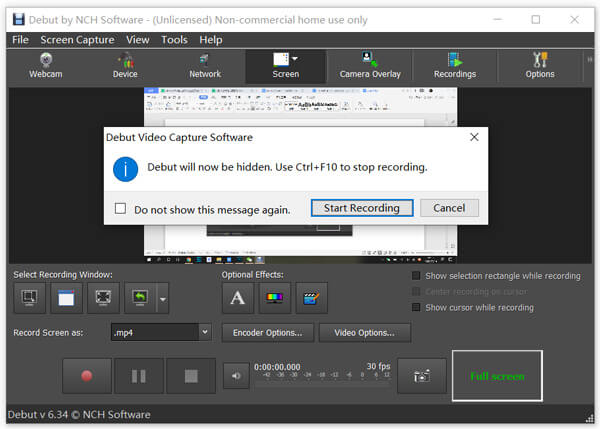Click the pause recording button
Viewport: 600px width, 429px height.
coord(139,376)
